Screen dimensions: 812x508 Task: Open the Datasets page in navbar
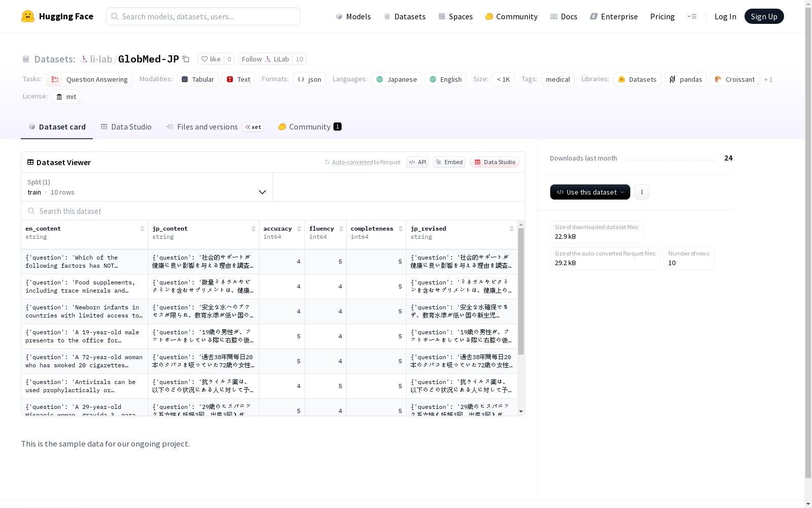click(404, 16)
